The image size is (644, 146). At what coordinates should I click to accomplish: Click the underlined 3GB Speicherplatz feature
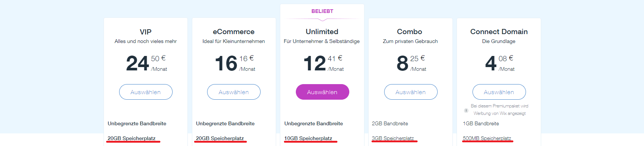[x=393, y=138]
